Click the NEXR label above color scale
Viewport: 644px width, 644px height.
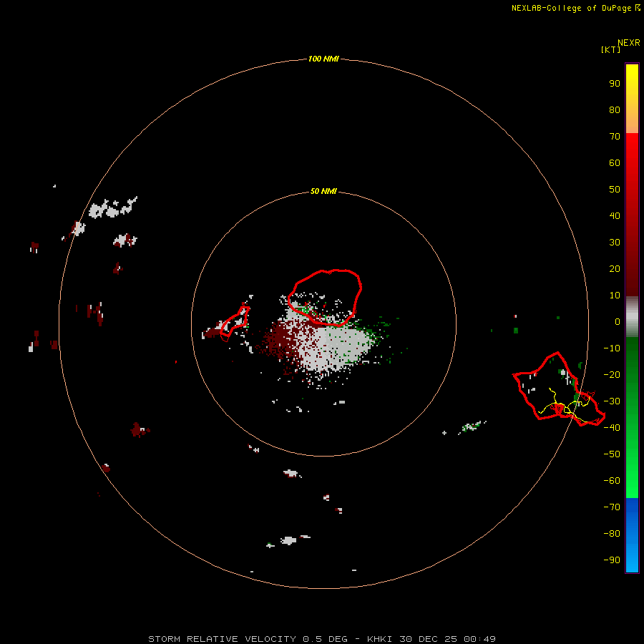pyautogui.click(x=629, y=42)
